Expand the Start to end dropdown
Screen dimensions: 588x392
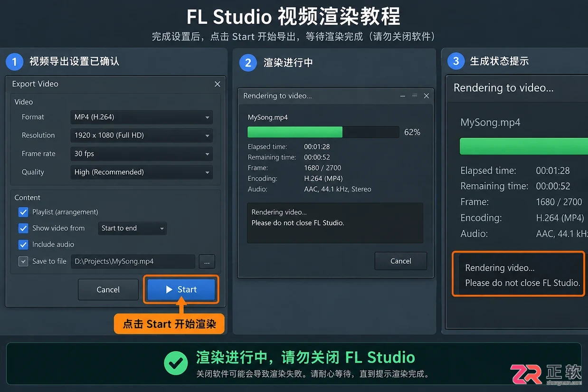click(x=133, y=228)
